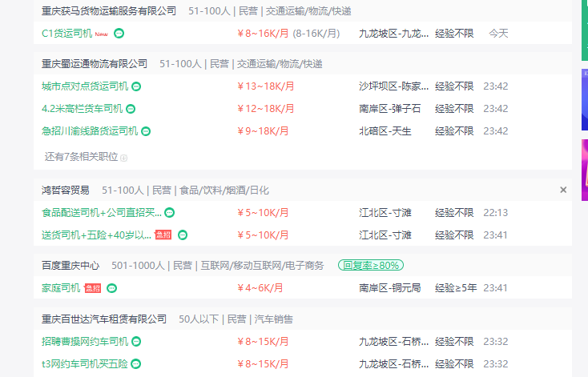This screenshot has height=377, width=588.
Task: Open 百度重庆中心 company page
Action: (x=70, y=265)
